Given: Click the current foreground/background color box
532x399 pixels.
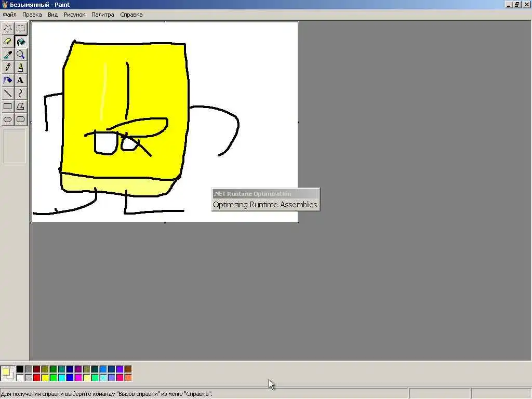Looking at the screenshot, I should [7, 373].
